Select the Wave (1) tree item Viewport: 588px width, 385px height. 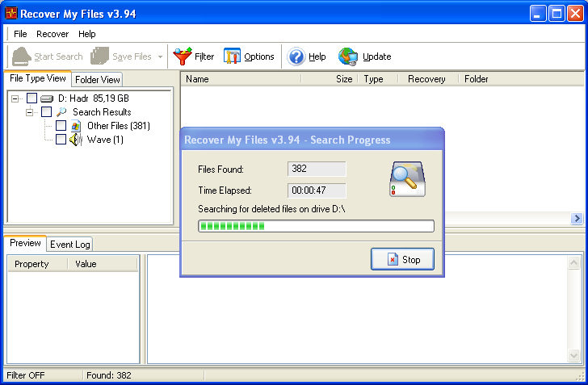coord(105,140)
